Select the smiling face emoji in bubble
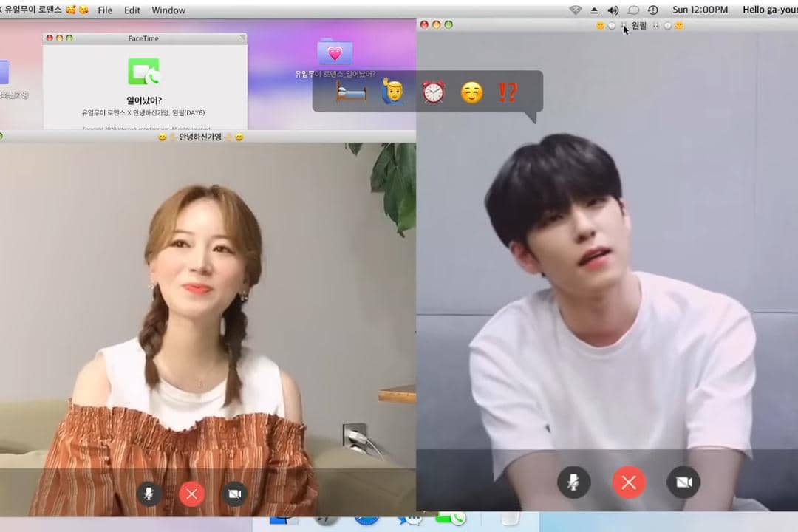This screenshot has height=532, width=798. click(x=471, y=92)
